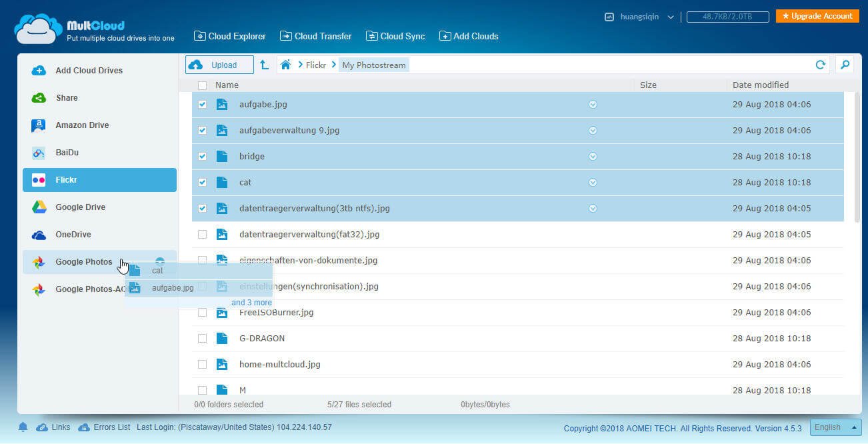Open the BaiDu cloud drive
The height and width of the screenshot is (444, 868).
click(x=67, y=153)
